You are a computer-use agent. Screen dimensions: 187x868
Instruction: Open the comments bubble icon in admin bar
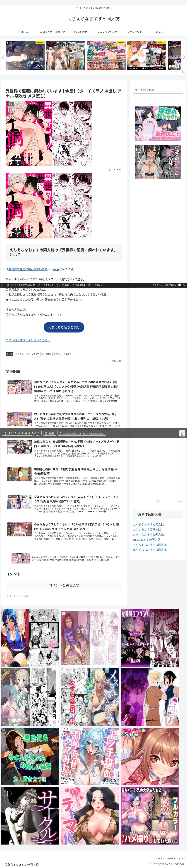tap(58, 285)
